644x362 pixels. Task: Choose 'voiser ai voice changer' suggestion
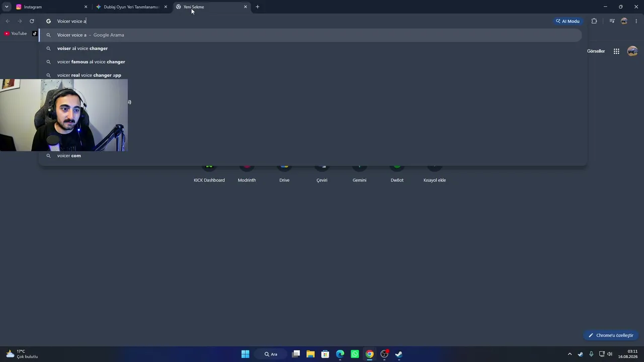tap(310, 48)
